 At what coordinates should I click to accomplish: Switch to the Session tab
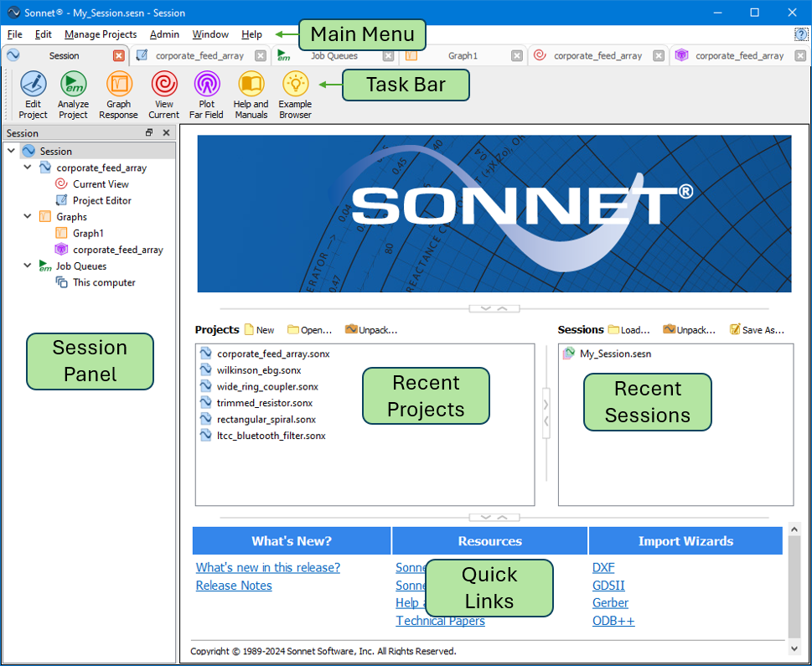tap(65, 55)
